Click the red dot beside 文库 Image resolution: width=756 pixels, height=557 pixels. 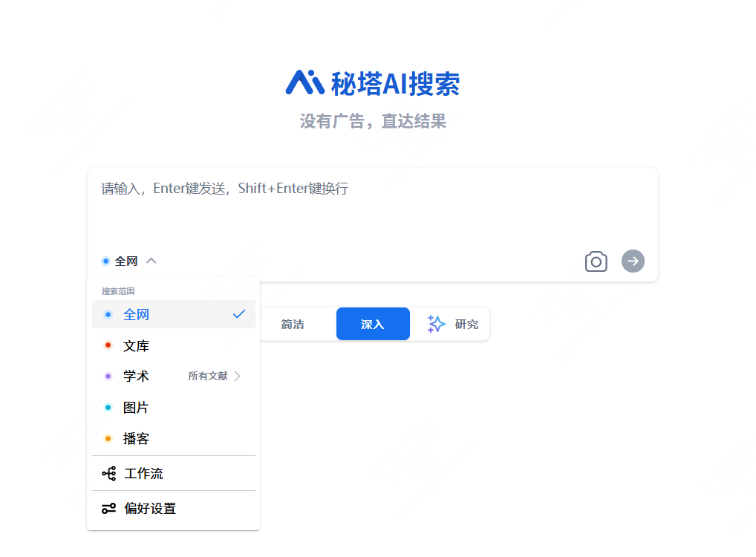point(108,345)
